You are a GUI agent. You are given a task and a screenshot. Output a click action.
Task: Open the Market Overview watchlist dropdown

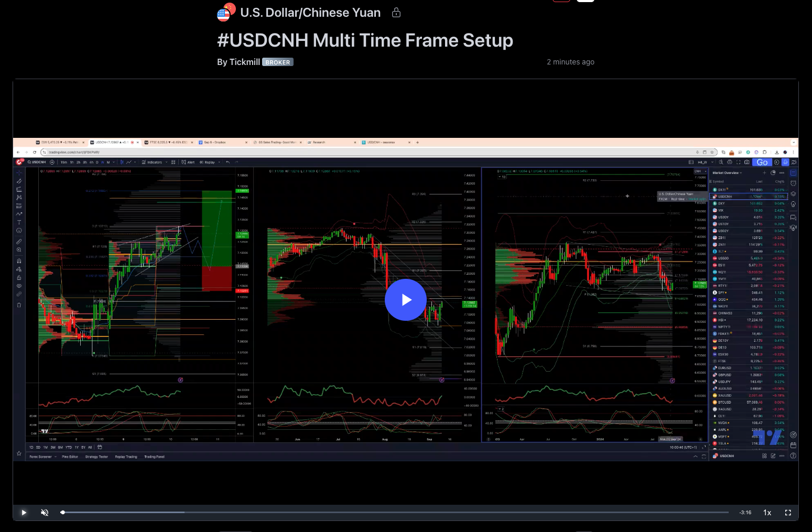tap(727, 172)
